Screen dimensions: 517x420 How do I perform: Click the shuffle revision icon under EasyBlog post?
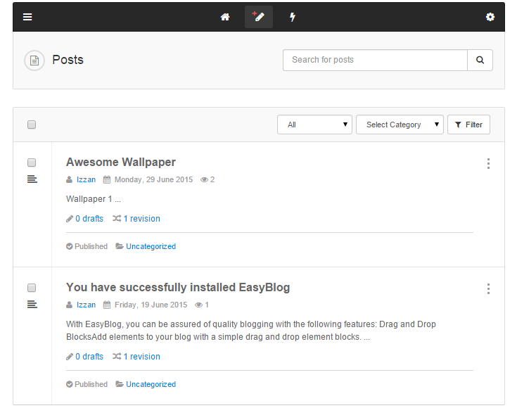[117, 356]
